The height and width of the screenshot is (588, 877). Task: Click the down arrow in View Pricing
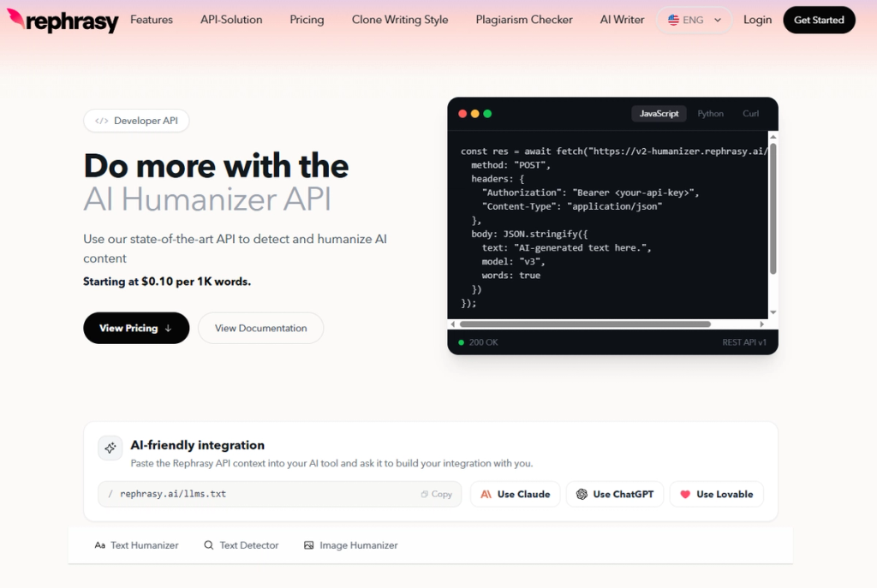pos(168,329)
